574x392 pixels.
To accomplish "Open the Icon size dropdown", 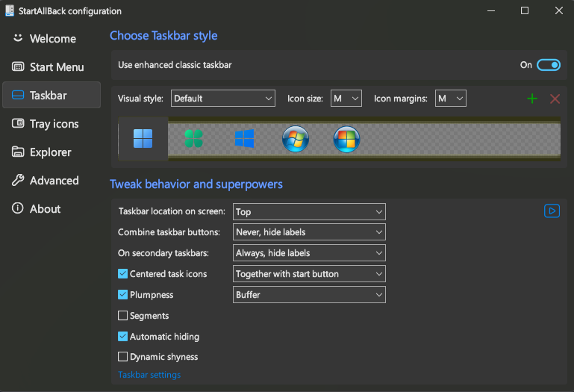I will click(346, 99).
